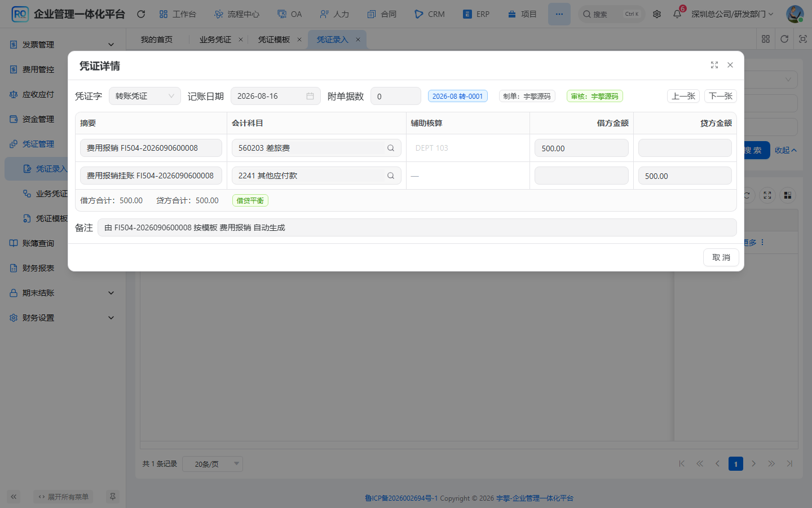
Task: Click the 附单据数 input field
Action: [x=396, y=96]
